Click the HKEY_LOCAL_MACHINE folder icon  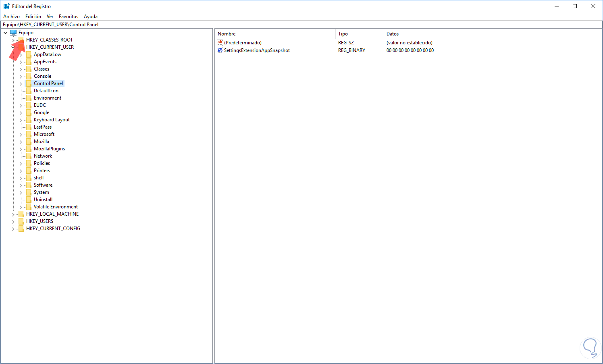[x=21, y=214]
